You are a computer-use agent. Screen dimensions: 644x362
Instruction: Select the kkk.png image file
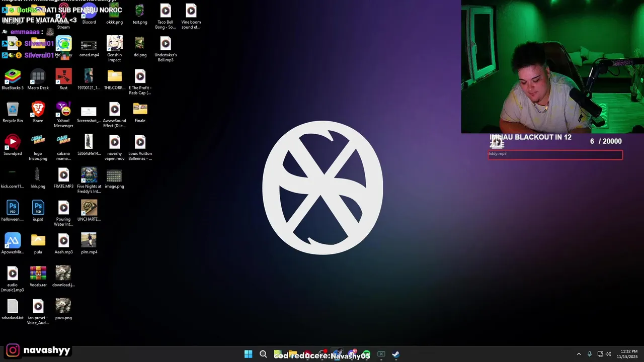pos(38,178)
